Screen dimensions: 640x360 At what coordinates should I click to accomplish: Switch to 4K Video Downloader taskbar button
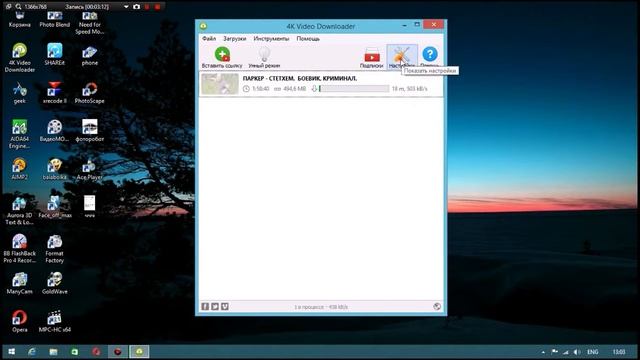coord(139,351)
